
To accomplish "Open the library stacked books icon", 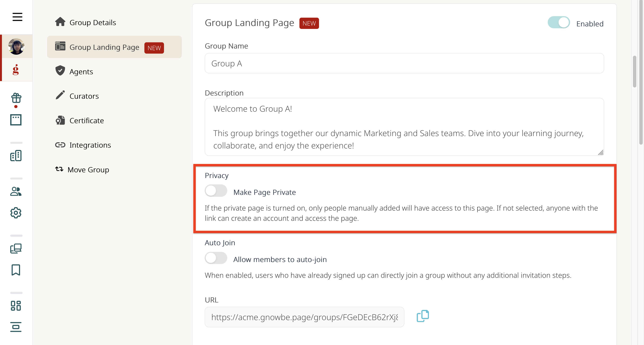I will (x=16, y=248).
